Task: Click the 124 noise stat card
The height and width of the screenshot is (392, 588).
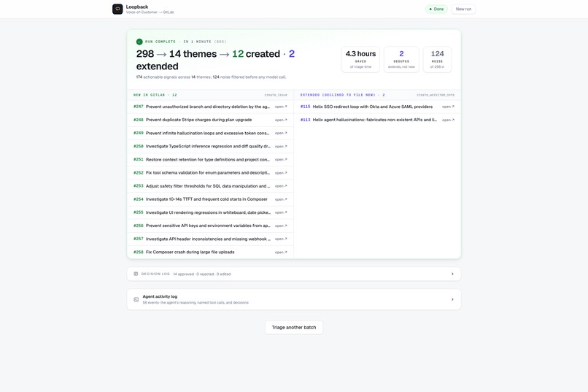Action: tap(437, 59)
